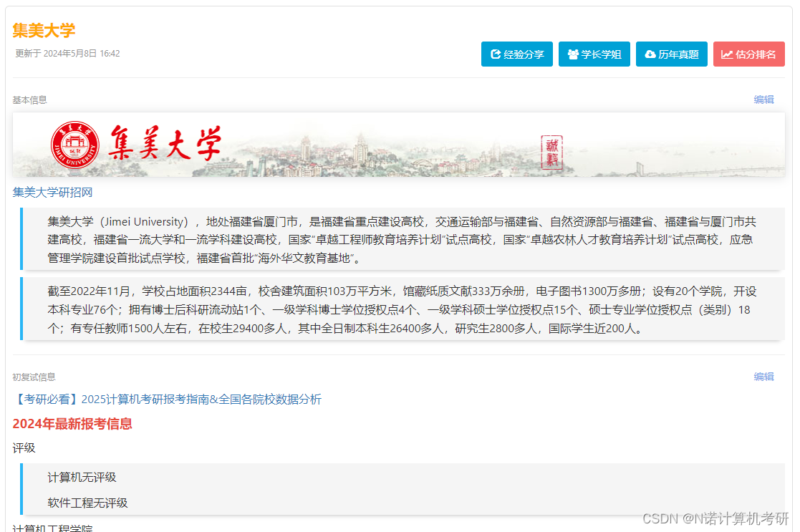Click the 初复试信息 section label
The image size is (800, 532).
coord(34,377)
